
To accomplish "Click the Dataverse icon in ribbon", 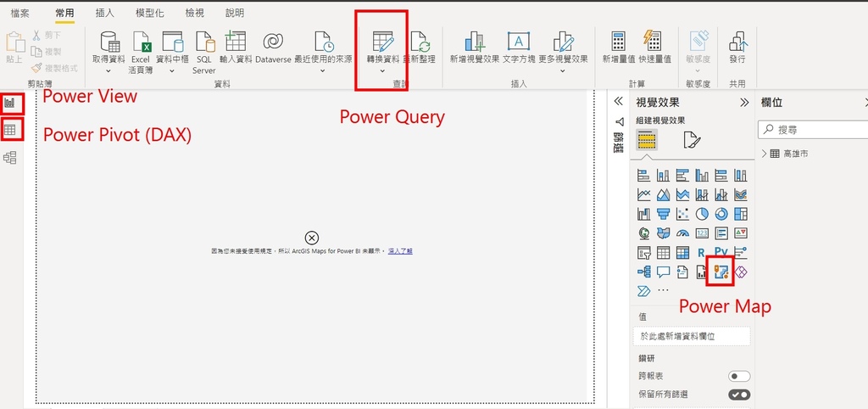I will [x=272, y=42].
